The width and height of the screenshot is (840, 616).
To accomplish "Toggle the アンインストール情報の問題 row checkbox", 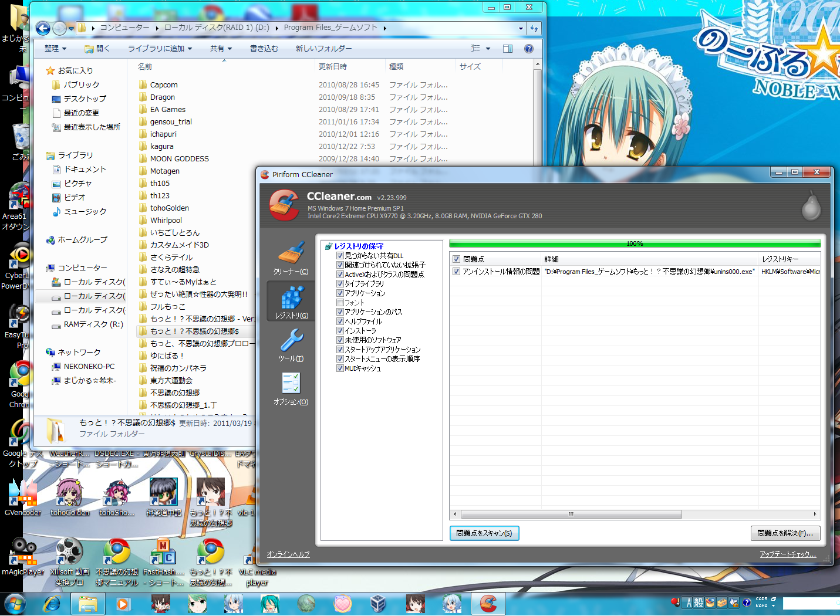I will 456,272.
